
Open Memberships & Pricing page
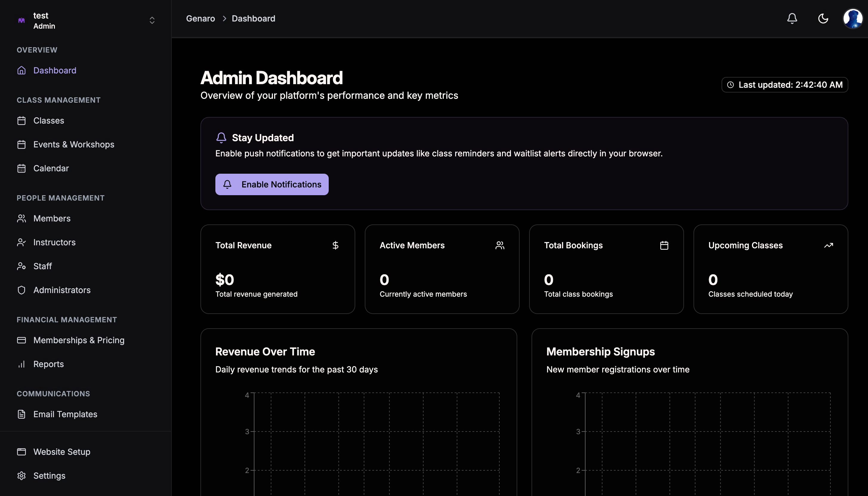[x=79, y=340]
